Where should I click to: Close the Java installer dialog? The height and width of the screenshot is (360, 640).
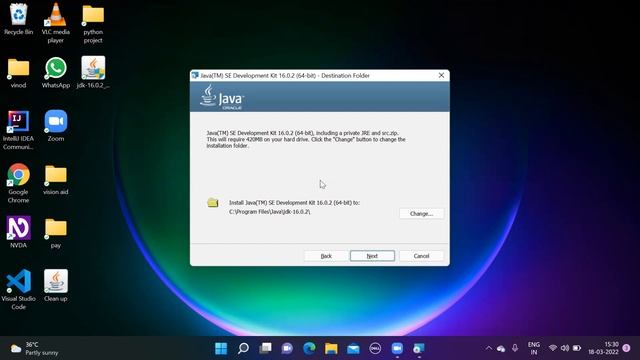point(441,76)
